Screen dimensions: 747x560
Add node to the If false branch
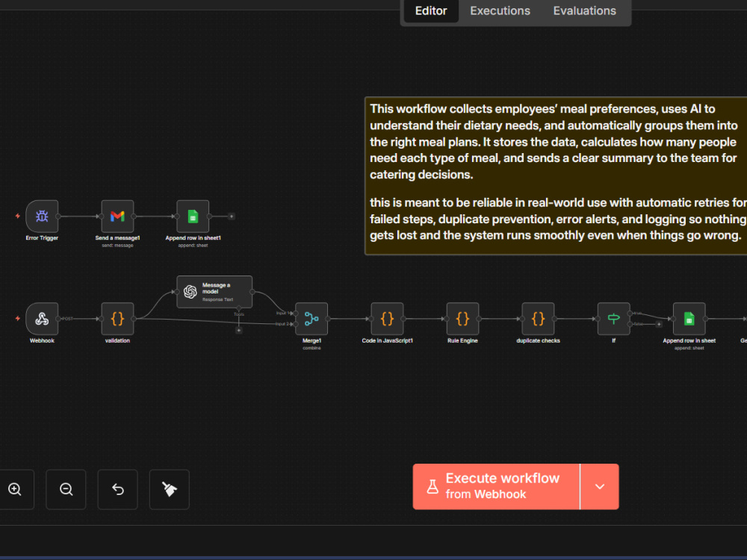click(659, 324)
